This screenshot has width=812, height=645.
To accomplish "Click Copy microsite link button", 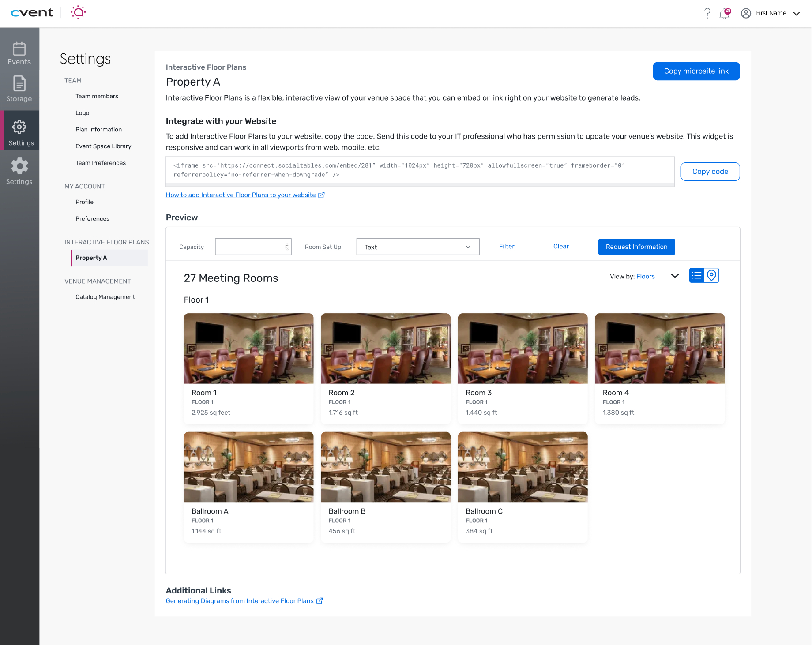I will 696,71.
